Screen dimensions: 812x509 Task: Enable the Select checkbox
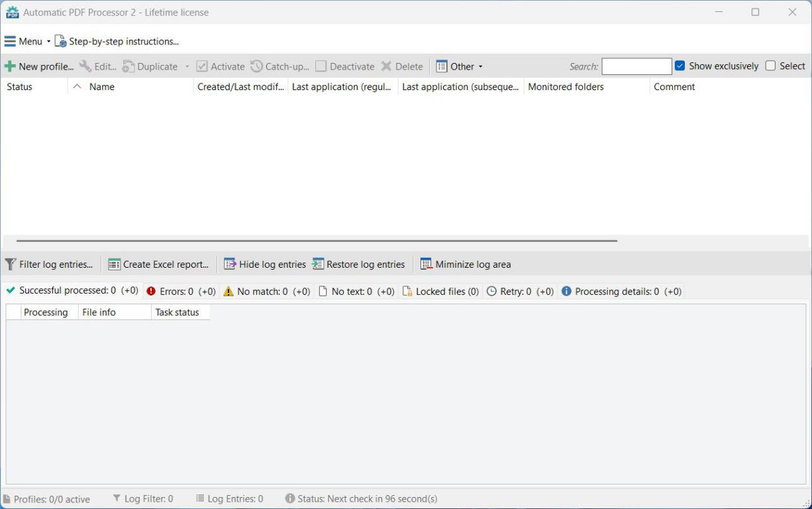click(x=770, y=66)
